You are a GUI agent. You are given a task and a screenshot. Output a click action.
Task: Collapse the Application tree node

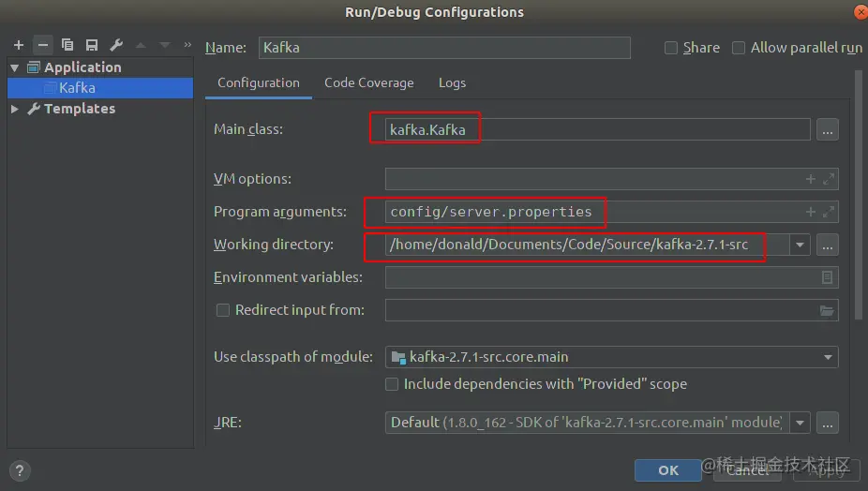[x=15, y=68]
